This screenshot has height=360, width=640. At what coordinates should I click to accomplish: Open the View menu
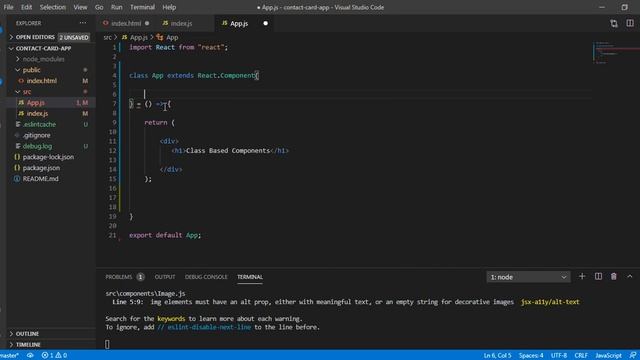coord(80,7)
